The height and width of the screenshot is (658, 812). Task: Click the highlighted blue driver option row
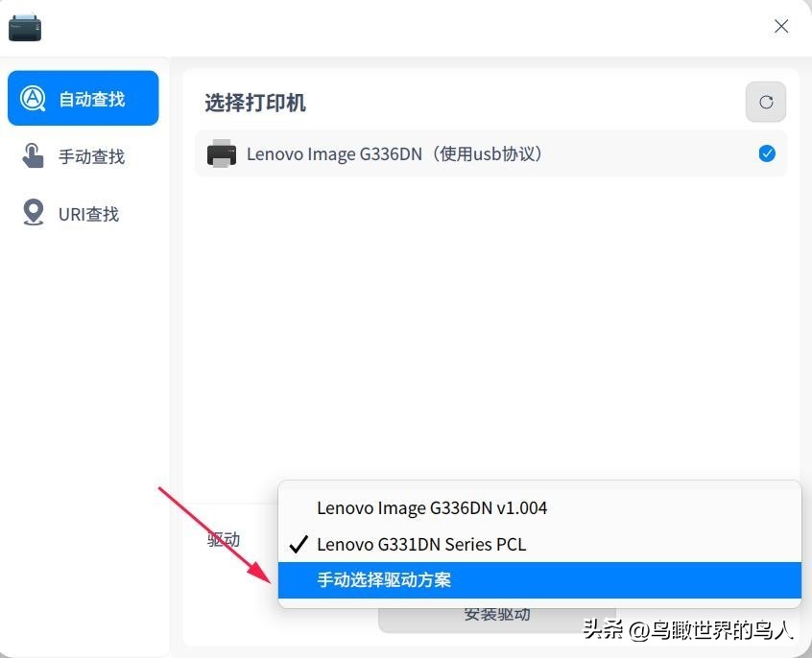(539, 579)
